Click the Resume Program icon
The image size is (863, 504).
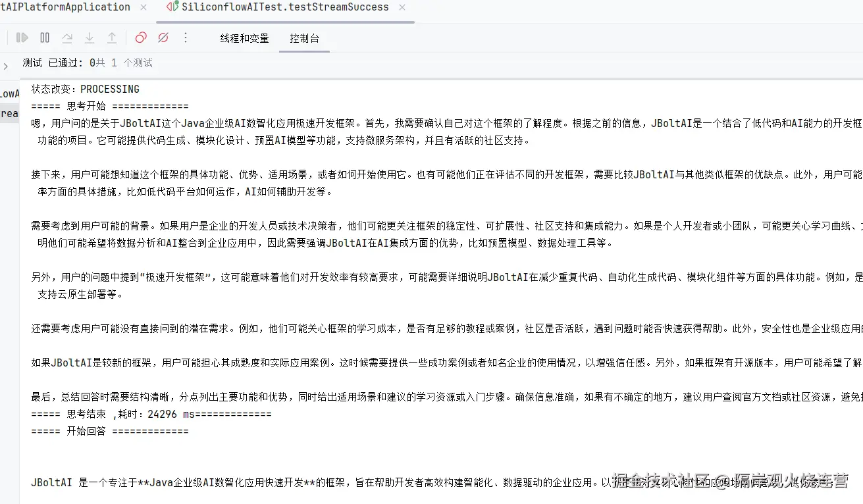[x=22, y=38]
